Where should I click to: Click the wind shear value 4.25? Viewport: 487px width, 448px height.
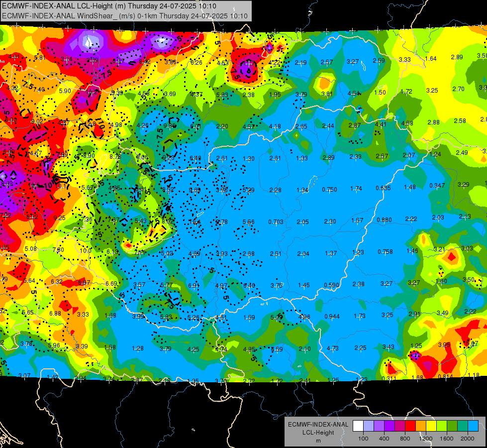coord(193,349)
